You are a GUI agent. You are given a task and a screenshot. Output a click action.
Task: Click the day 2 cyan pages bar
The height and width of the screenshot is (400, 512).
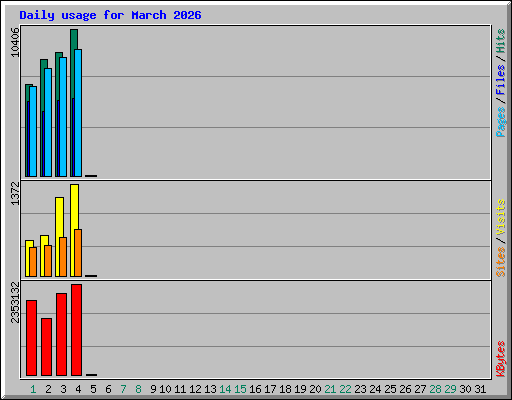coord(48,122)
